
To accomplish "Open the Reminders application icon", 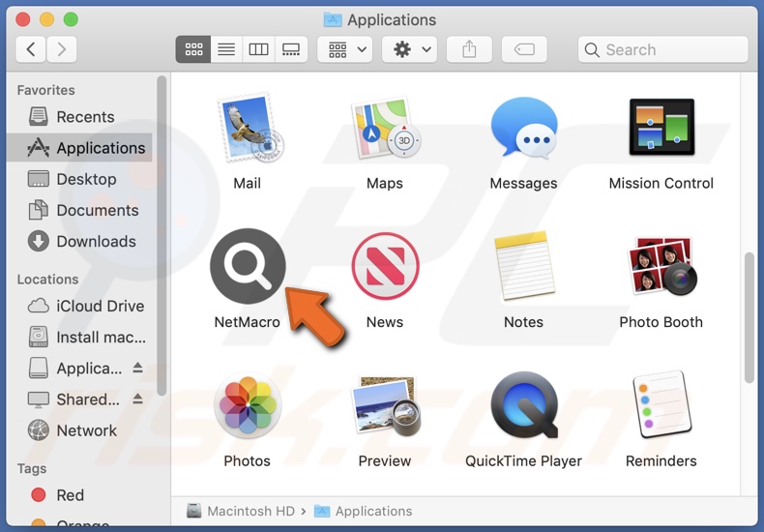I will [x=661, y=404].
